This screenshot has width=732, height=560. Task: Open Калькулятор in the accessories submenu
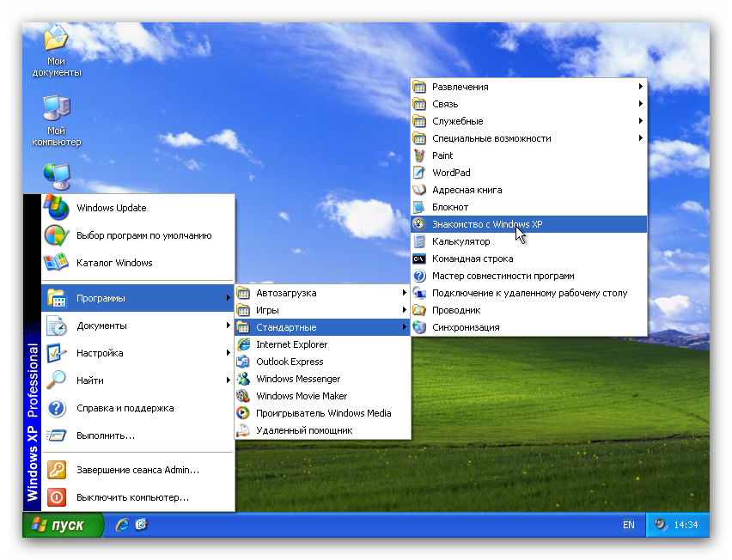[x=461, y=241]
